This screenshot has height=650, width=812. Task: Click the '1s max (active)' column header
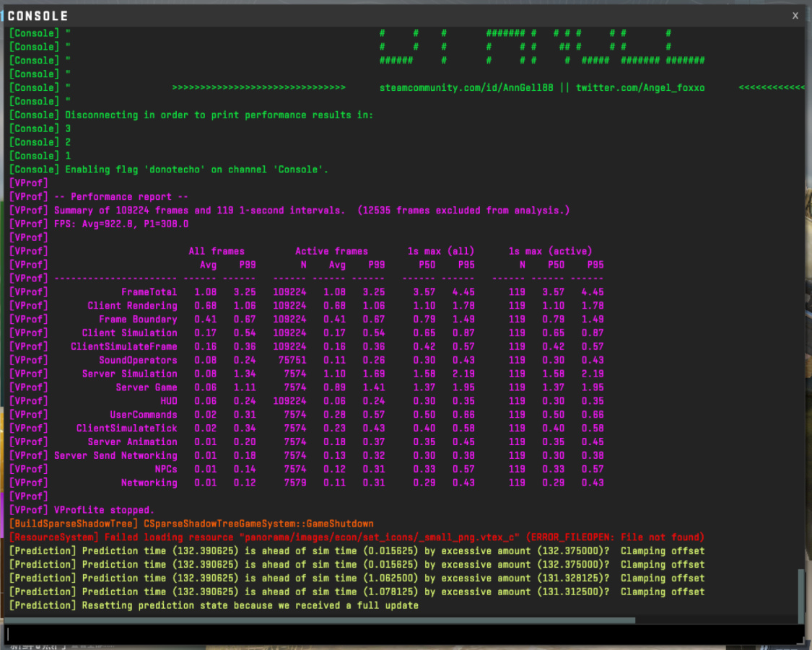550,251
